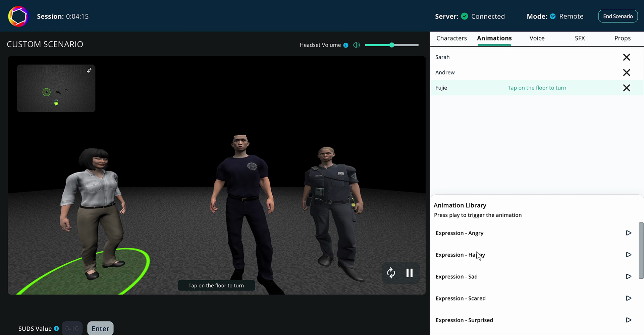Click the Expression - Angry label
Screen dimensions: 644x335
coord(459,233)
